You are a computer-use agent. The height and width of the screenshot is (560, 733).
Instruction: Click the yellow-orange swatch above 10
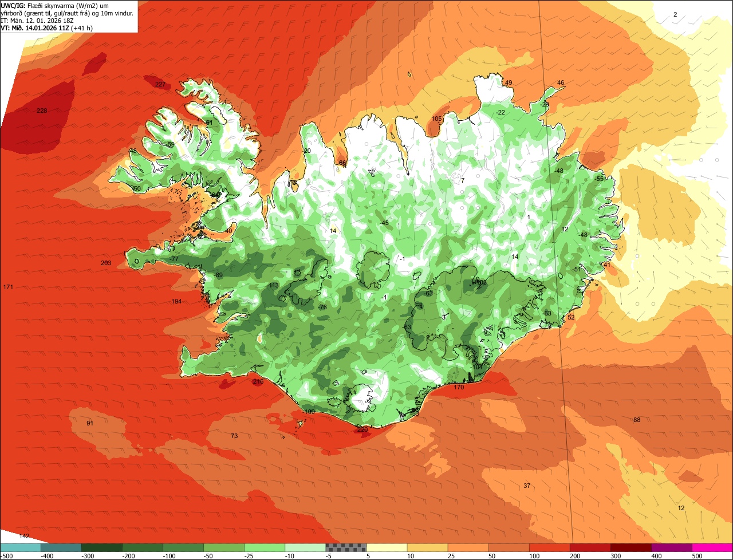click(x=427, y=547)
